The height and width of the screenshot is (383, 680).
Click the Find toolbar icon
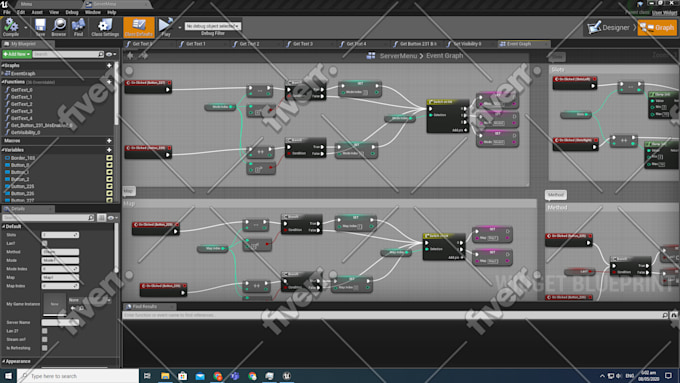click(78, 27)
